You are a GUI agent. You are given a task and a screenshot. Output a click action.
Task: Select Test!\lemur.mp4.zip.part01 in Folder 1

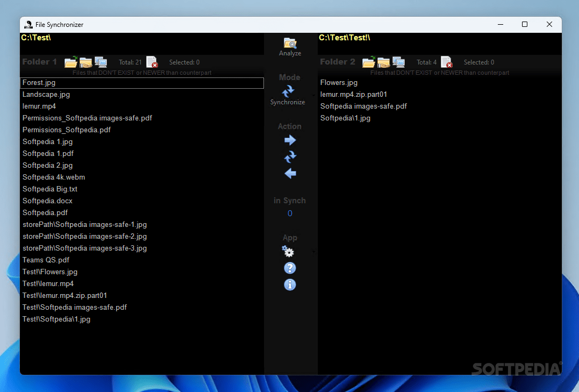coord(142,296)
